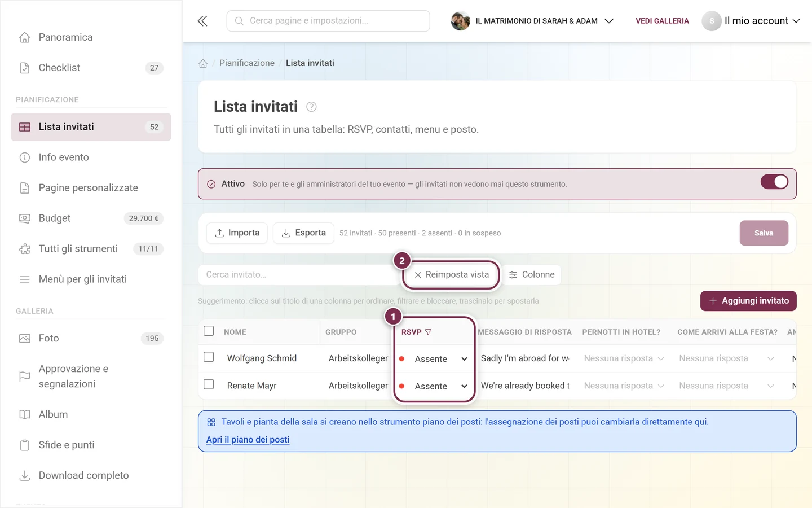Click Aggiungi invitato button
The width and height of the screenshot is (812, 508).
[x=748, y=301]
